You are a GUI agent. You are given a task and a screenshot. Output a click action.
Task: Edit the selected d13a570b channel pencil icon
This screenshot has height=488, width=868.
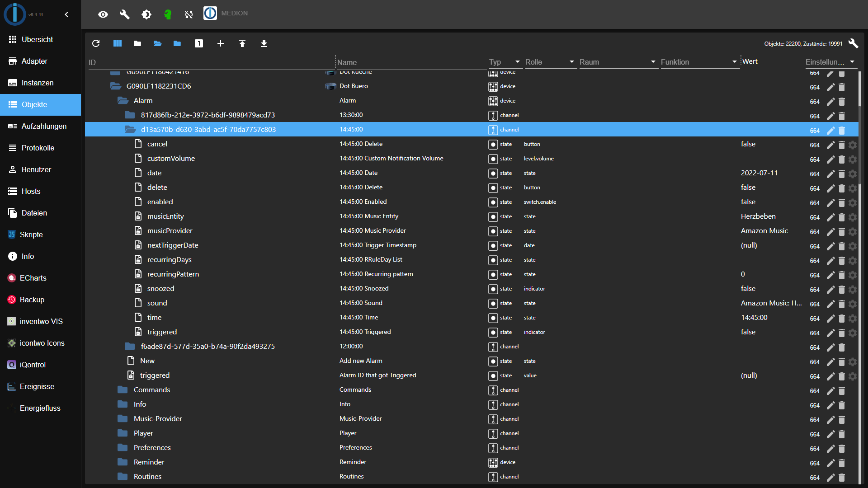(831, 131)
